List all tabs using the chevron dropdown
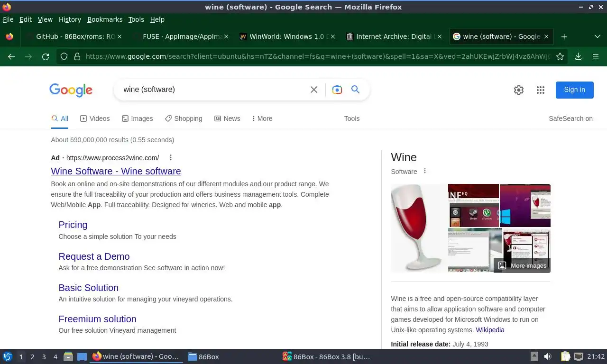The height and width of the screenshot is (364, 607). [x=597, y=36]
